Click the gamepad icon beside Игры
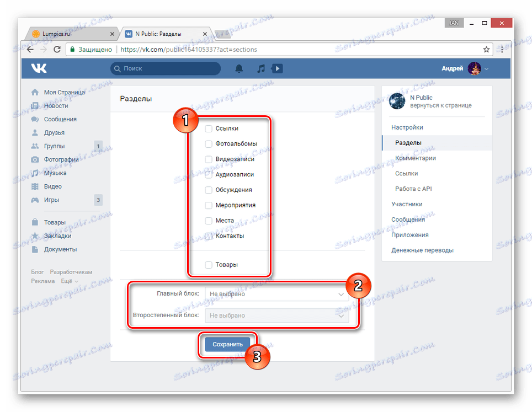The height and width of the screenshot is (412, 532). [x=35, y=200]
